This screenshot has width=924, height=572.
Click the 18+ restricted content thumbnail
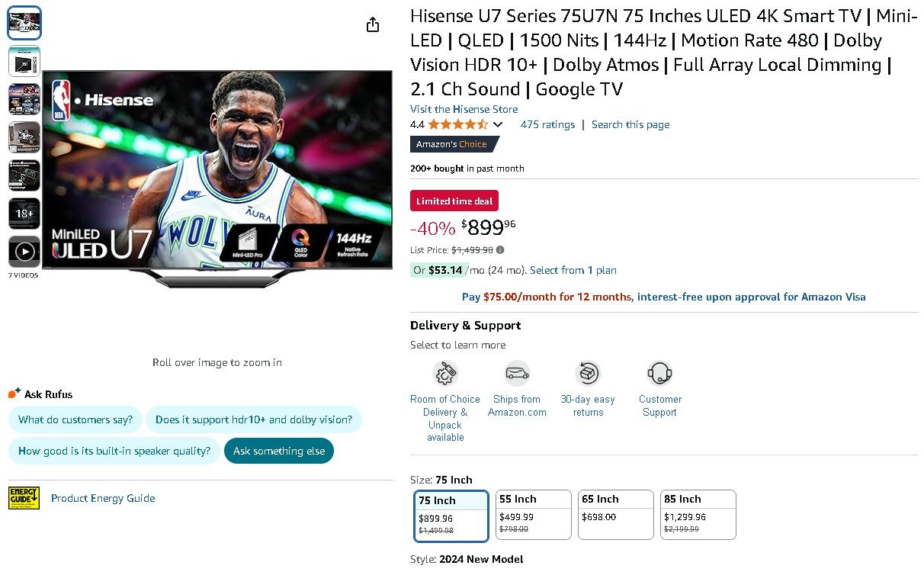24,214
